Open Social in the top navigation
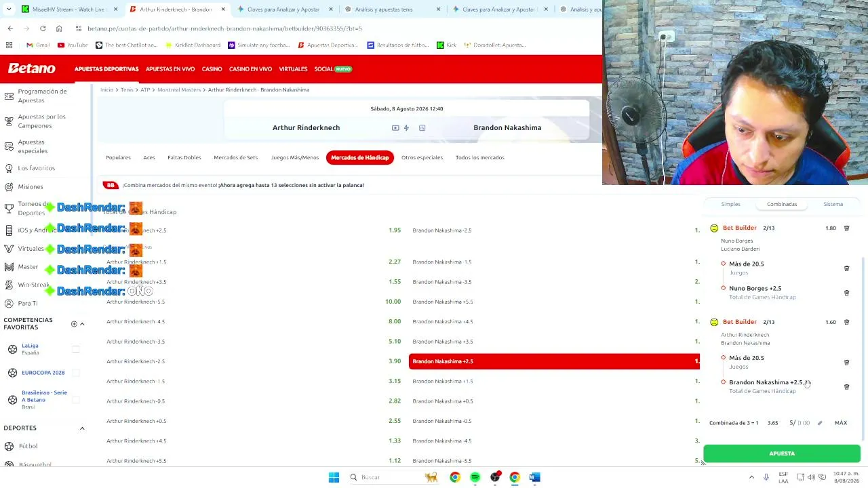 pos(333,69)
